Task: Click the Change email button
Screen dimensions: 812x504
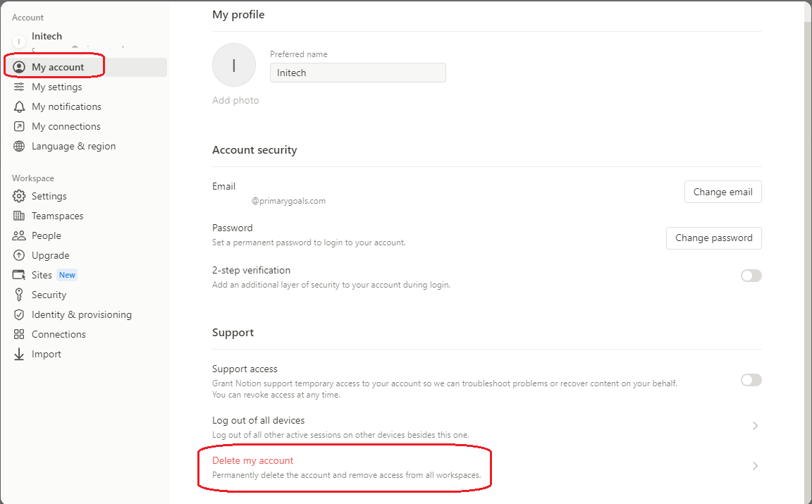Action: pos(722,191)
